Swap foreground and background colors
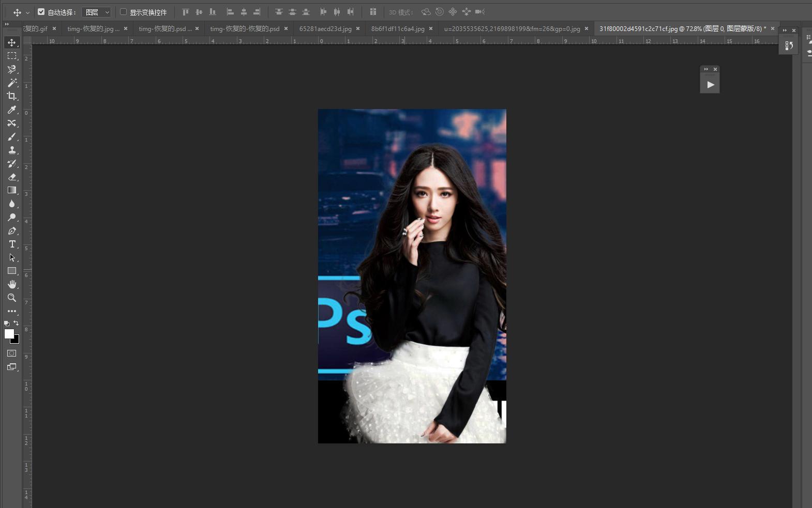812x508 pixels. point(16,323)
